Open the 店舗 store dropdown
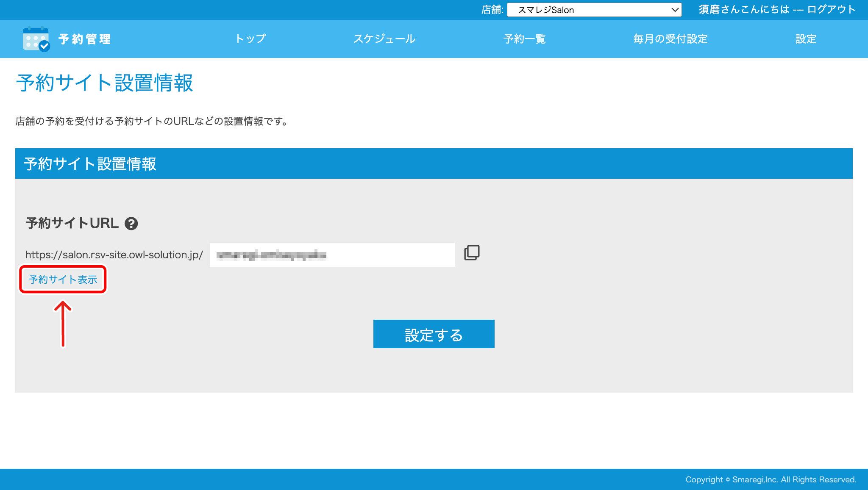This screenshot has height=490, width=868. [594, 9]
